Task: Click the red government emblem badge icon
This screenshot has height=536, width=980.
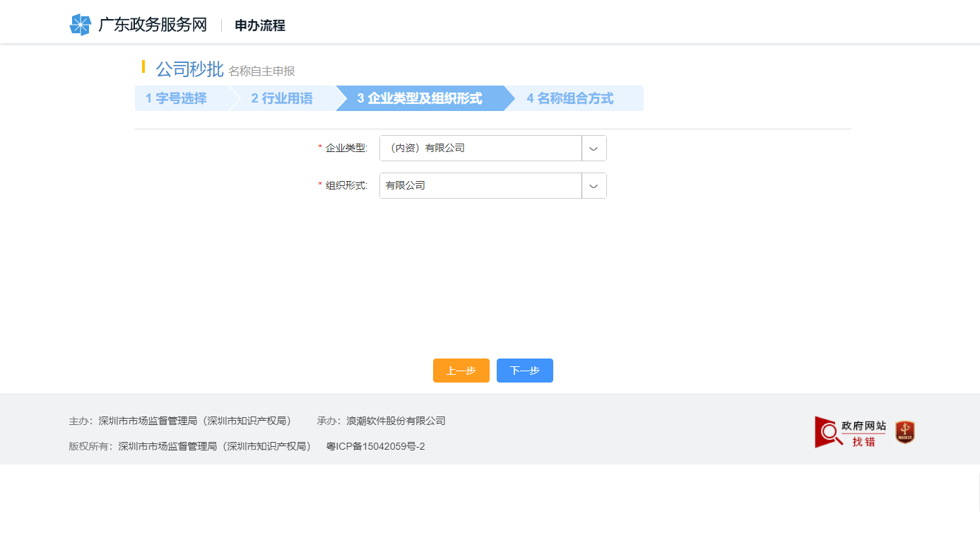Action: pos(904,431)
